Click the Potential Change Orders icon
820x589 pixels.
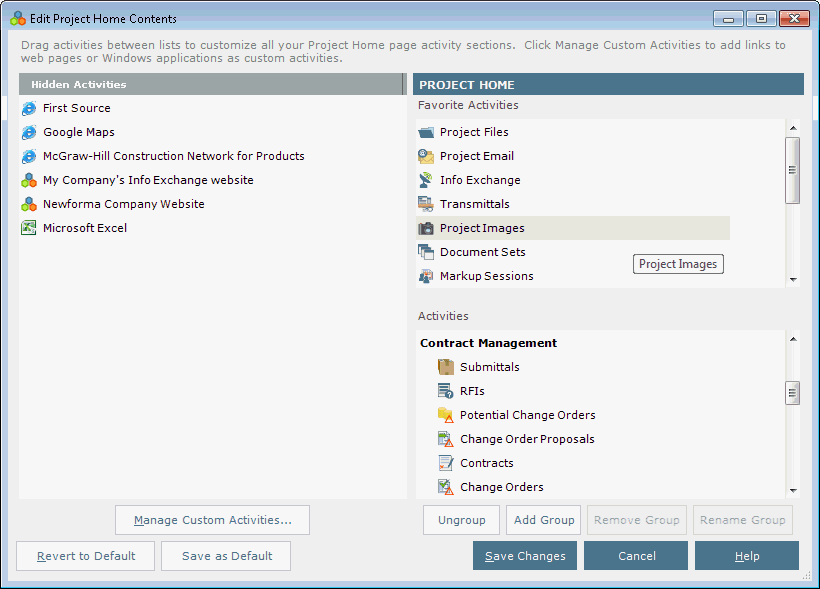(x=446, y=415)
